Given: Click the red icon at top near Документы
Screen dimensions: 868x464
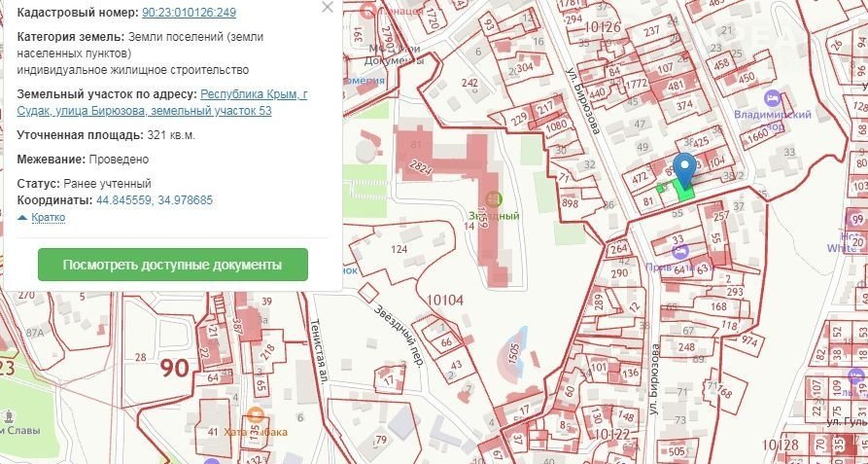Looking at the screenshot, I should click(365, 10).
